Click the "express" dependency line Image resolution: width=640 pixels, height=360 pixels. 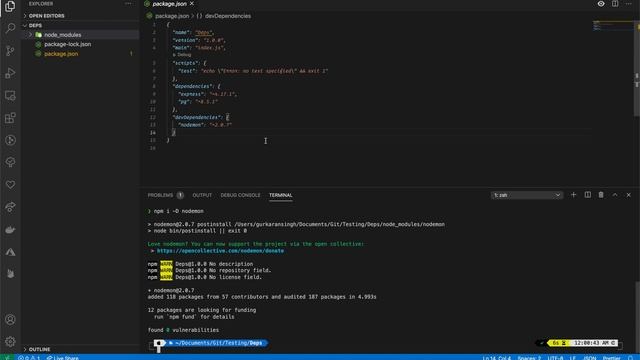click(x=207, y=94)
